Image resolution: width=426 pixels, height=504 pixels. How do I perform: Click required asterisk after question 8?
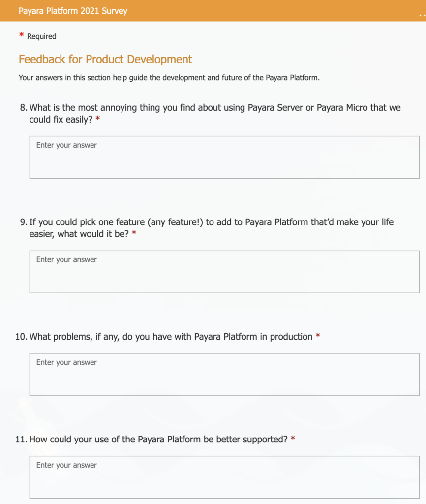98,119
